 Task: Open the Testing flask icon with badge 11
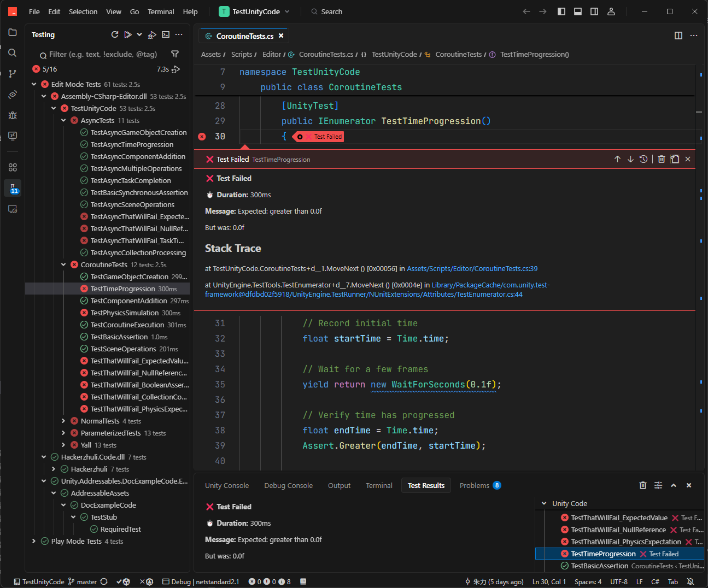coord(13,189)
